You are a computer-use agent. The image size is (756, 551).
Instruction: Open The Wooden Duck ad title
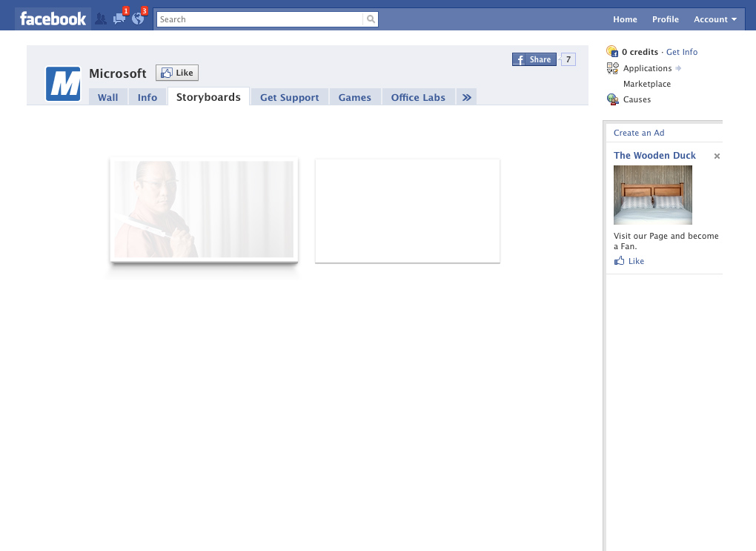pyautogui.click(x=654, y=155)
